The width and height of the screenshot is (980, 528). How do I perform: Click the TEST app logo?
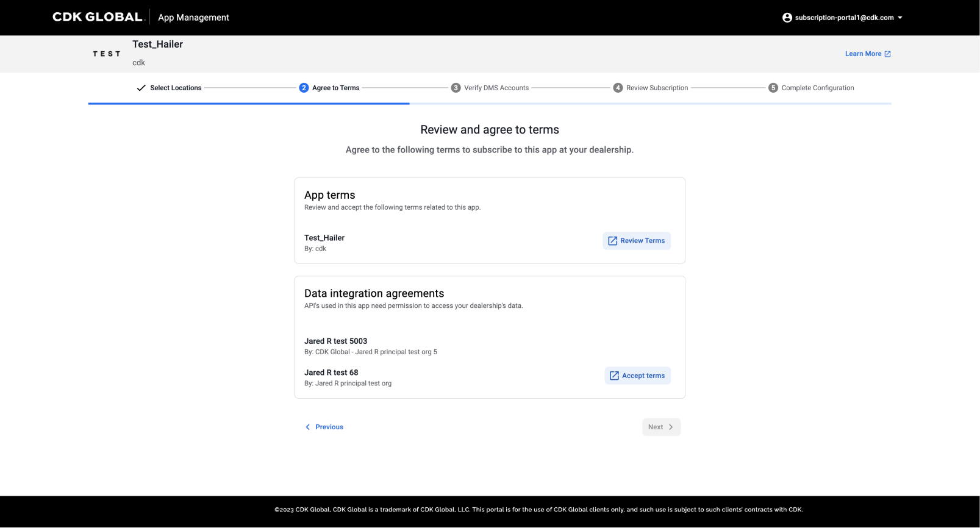(107, 54)
